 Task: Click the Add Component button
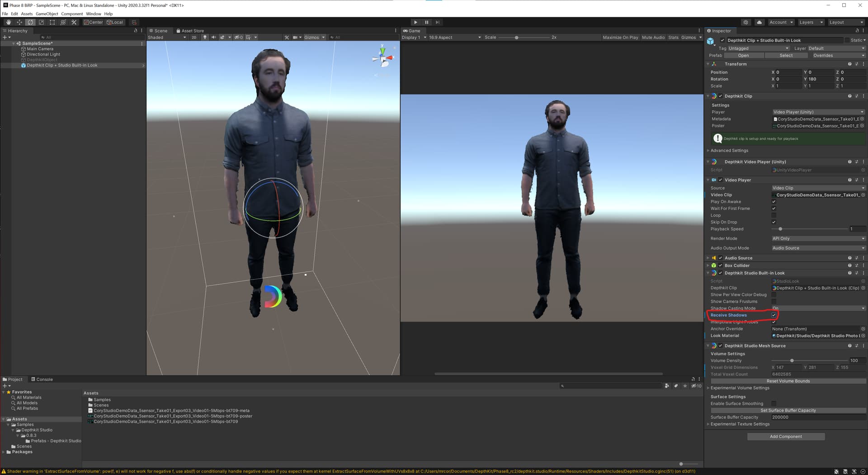pyautogui.click(x=785, y=437)
